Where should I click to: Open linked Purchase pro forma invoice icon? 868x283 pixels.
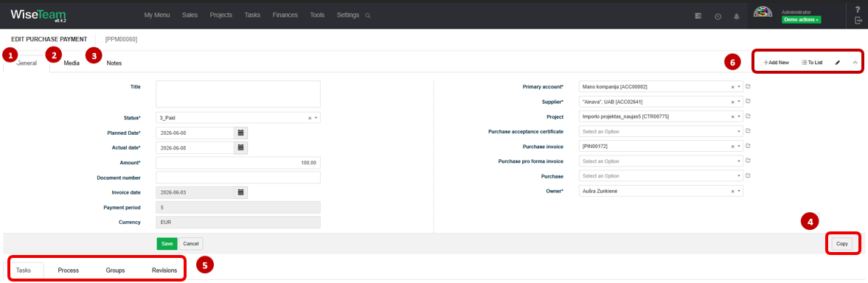pyautogui.click(x=749, y=161)
